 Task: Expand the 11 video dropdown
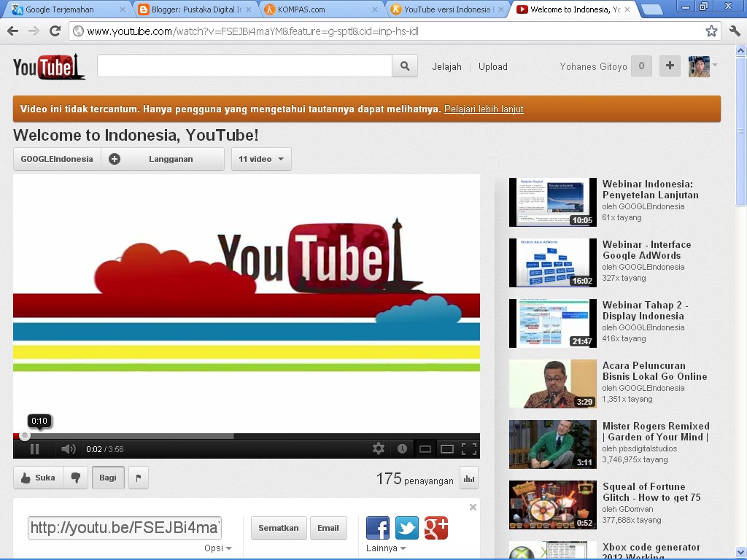click(x=261, y=159)
